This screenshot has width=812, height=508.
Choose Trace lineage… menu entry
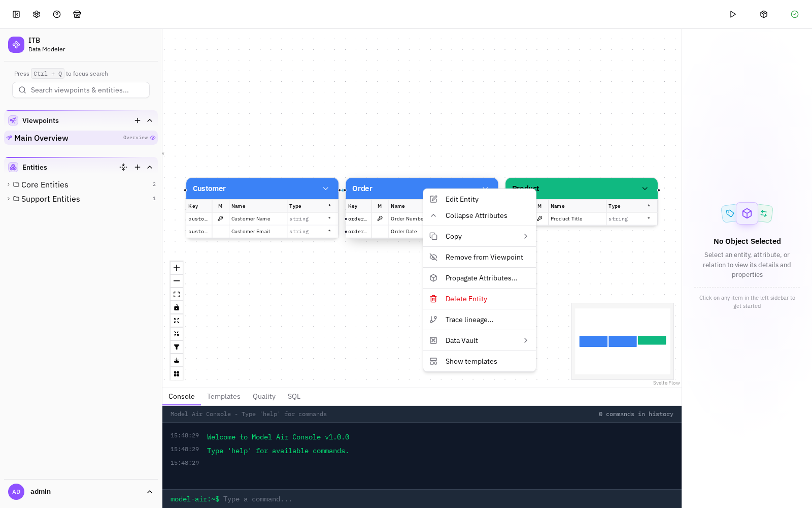pos(480,320)
